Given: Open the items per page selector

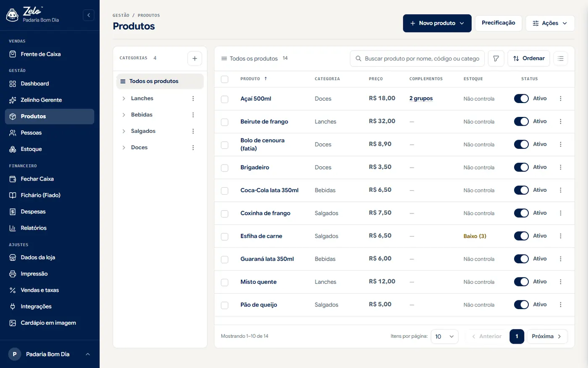Looking at the screenshot, I should click(444, 336).
